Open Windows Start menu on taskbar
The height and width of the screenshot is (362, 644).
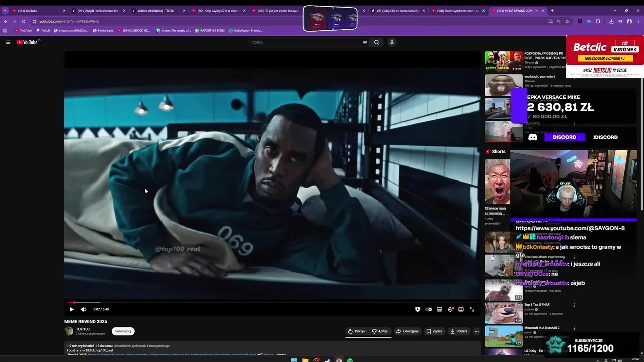point(294,360)
